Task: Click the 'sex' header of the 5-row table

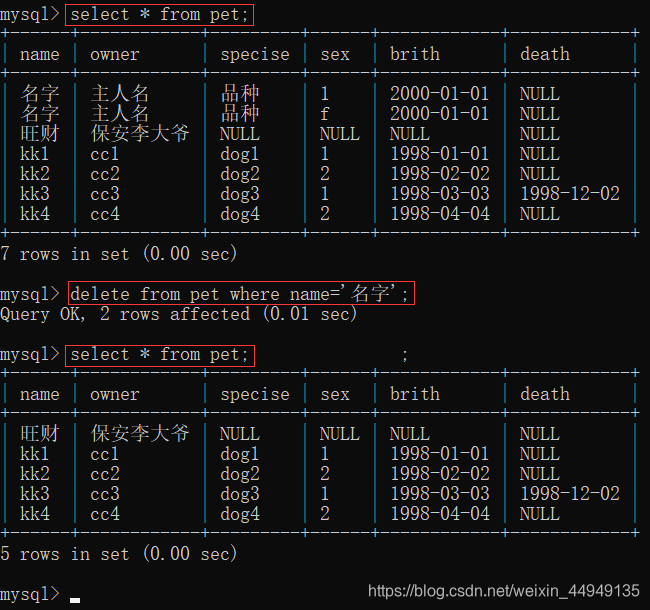Action: [335, 395]
